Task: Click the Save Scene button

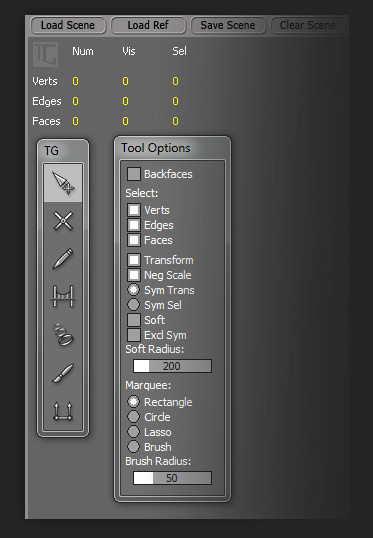Action: point(228,25)
